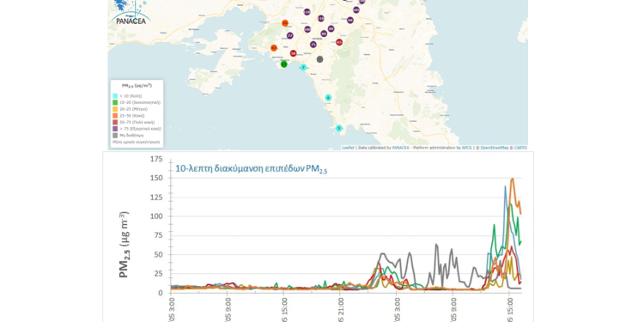Click the cyan '< 10' legend swatch
Screen dimensions: 644x322
115,95
